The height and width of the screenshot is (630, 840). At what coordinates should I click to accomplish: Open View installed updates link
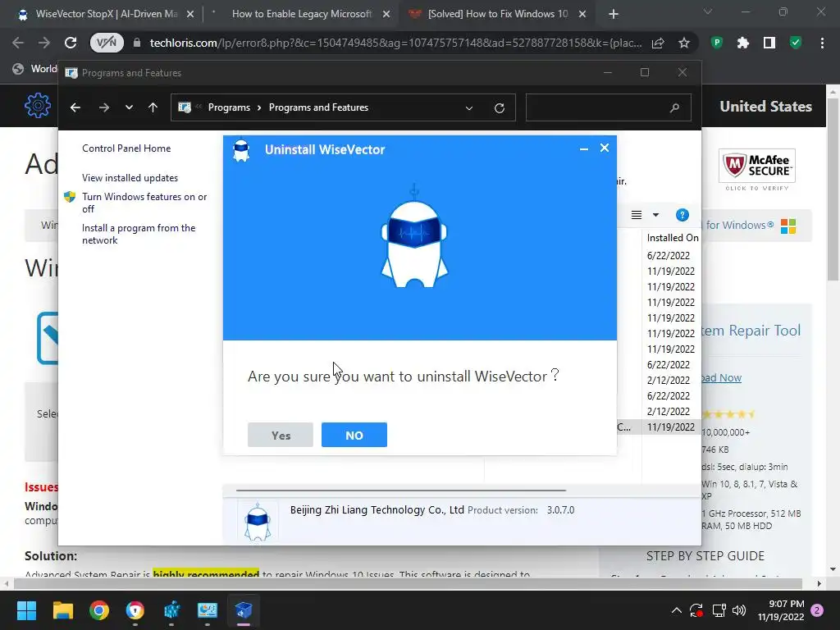click(x=130, y=178)
